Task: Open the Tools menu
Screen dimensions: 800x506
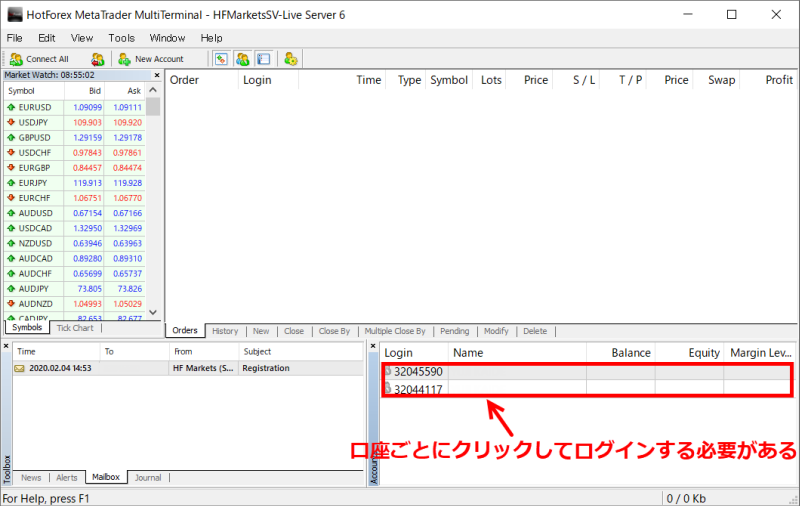Action: tap(121, 38)
